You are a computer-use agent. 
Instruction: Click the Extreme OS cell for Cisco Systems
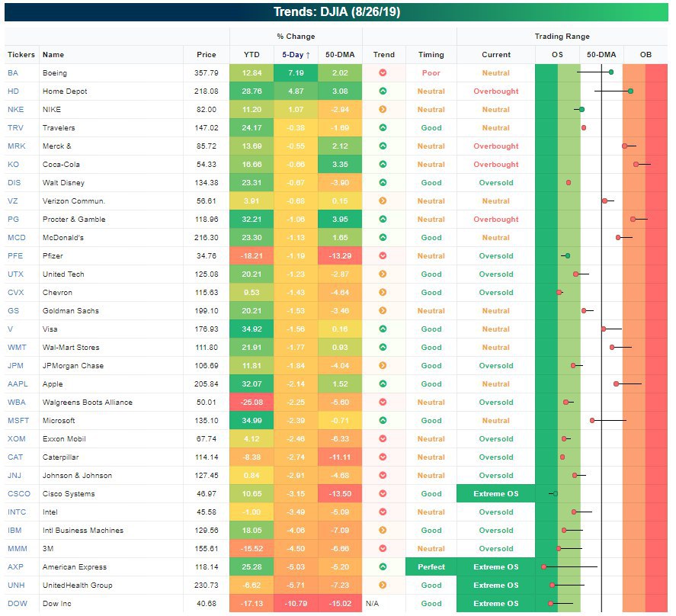click(x=496, y=493)
